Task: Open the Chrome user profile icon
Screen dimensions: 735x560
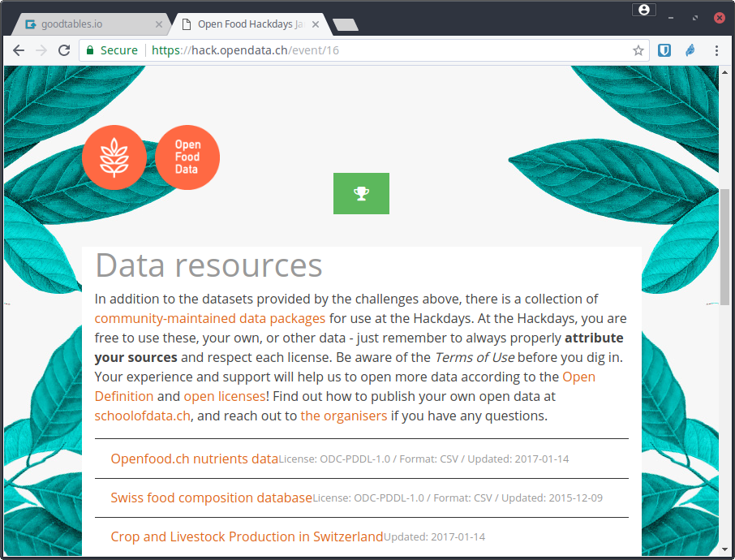Action: click(x=644, y=10)
